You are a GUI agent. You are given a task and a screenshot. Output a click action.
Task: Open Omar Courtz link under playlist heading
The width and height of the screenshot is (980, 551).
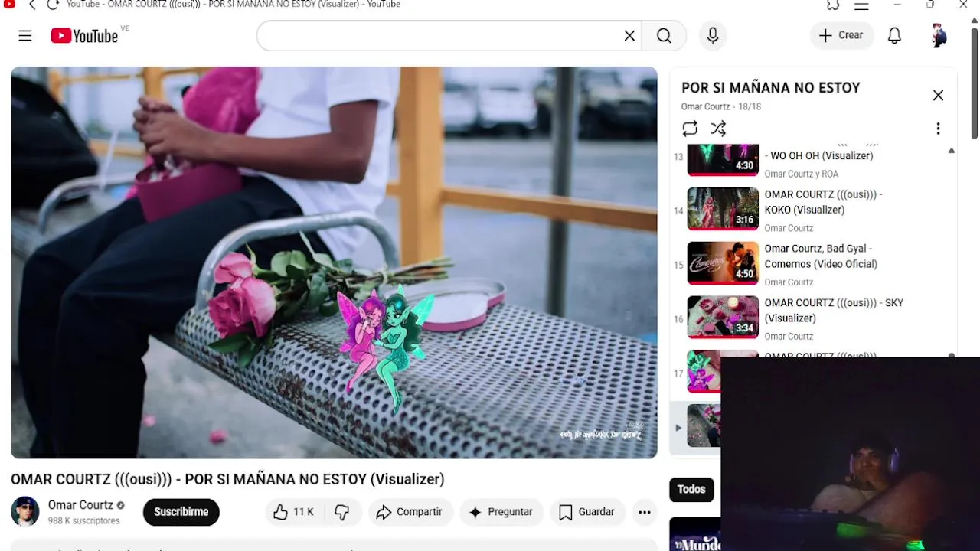[705, 107]
